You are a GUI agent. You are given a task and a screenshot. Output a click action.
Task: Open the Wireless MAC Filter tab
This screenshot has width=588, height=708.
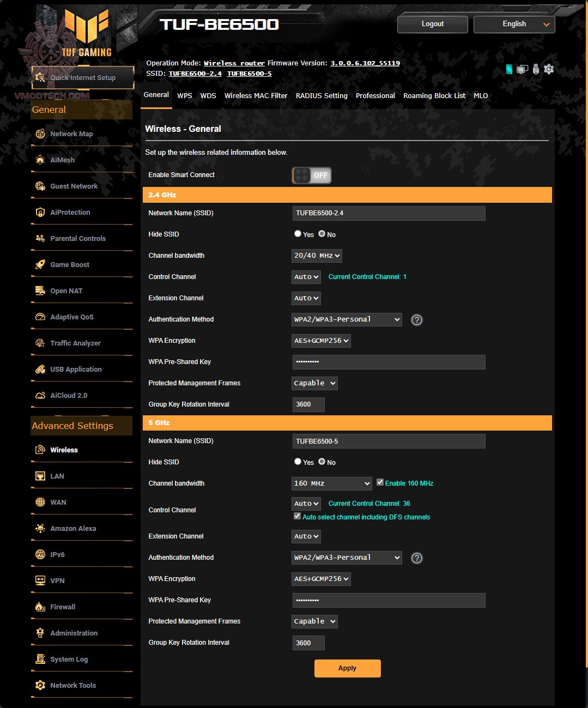click(x=256, y=96)
